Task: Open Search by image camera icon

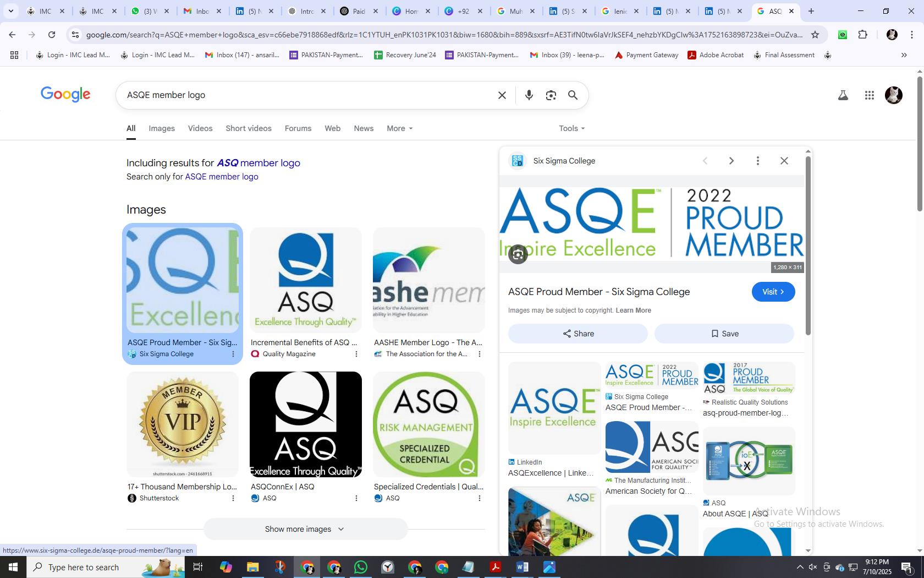Action: tap(551, 95)
